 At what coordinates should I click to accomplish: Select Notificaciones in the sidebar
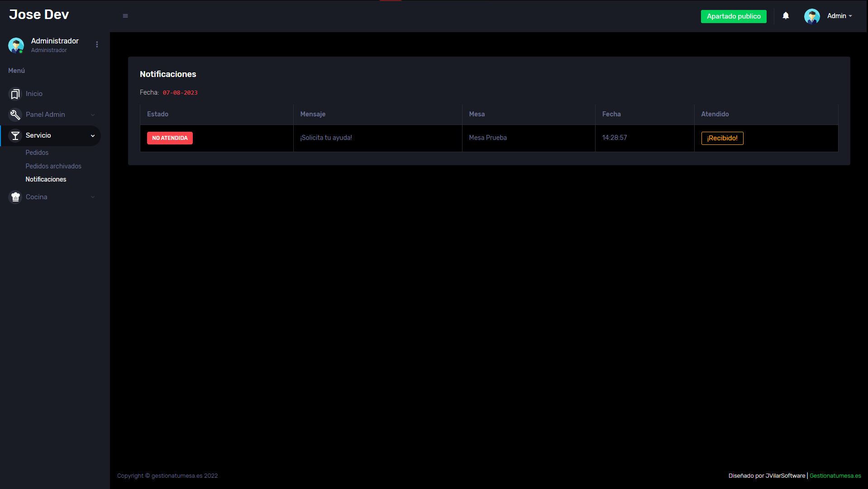[46, 179]
